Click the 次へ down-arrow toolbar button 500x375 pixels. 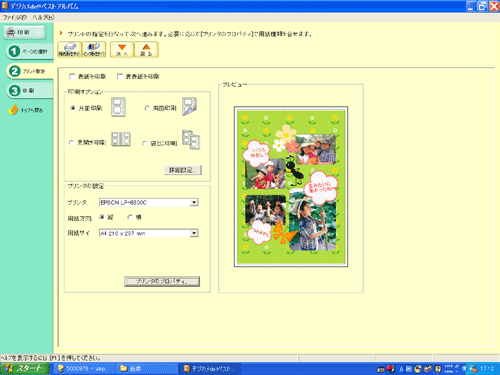click(122, 49)
